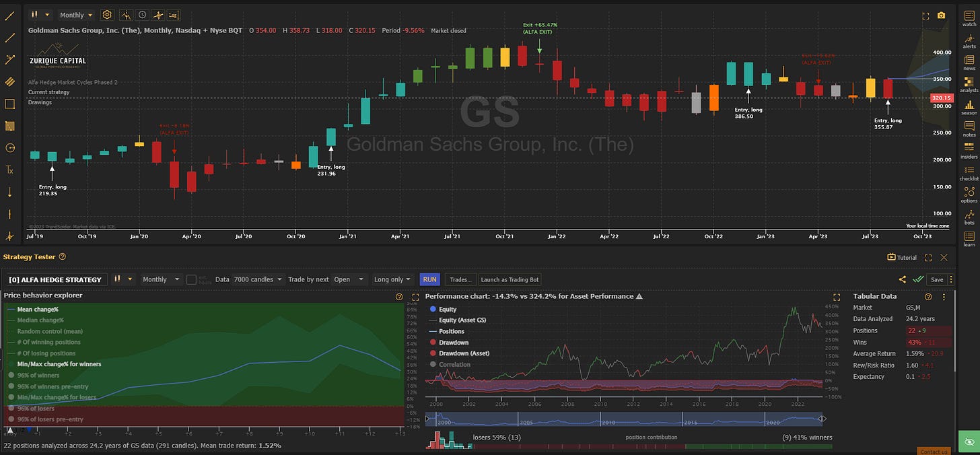Image resolution: width=980 pixels, height=455 pixels.
Task: Open chart settings gear icon
Action: click(107, 14)
